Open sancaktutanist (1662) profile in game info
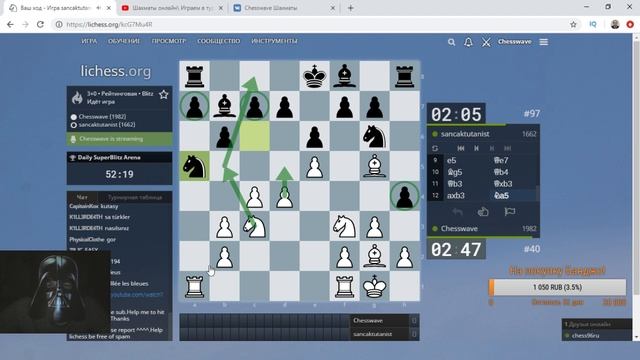Viewport: 640px width, 360px height. (107, 124)
